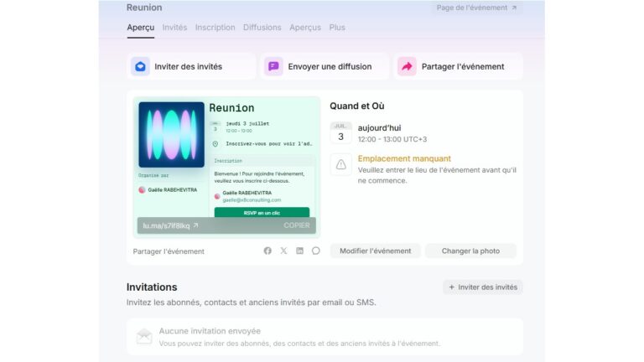Click the Inviter des invités envelope icon
Image resolution: width=644 pixels, height=362 pixels.
141,66
